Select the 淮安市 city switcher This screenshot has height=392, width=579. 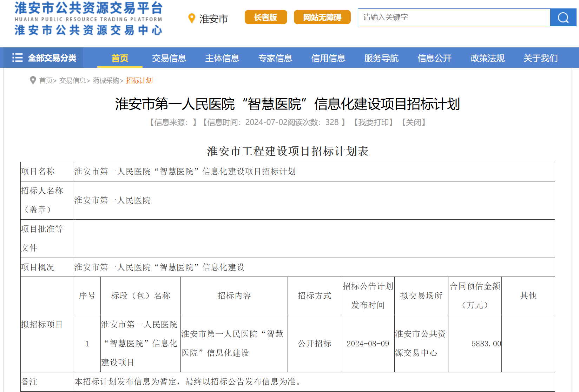(x=213, y=19)
